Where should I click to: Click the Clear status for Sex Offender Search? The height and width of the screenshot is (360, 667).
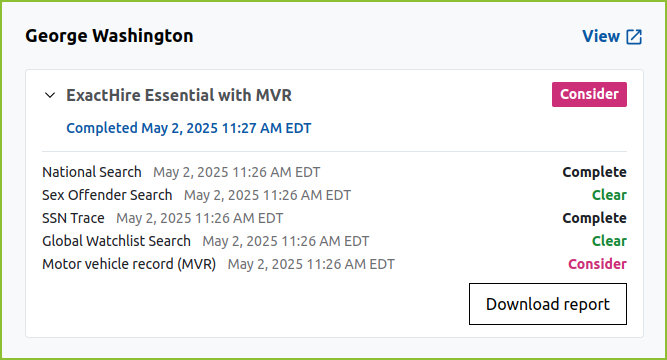[x=609, y=195]
